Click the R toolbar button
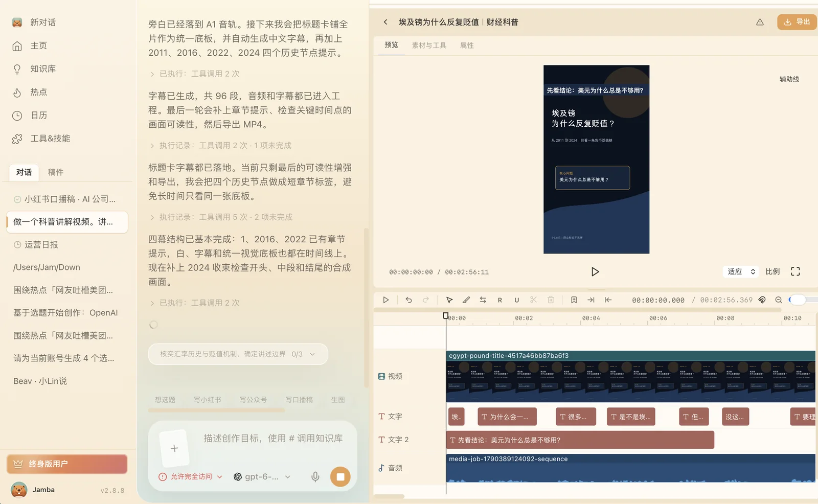This screenshot has width=818, height=504. [500, 300]
